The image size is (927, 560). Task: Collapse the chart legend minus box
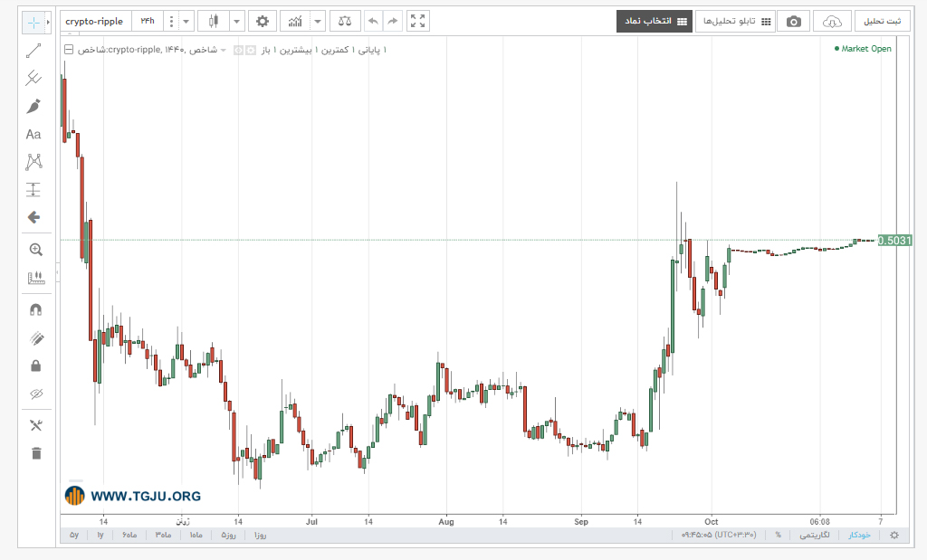[69, 50]
